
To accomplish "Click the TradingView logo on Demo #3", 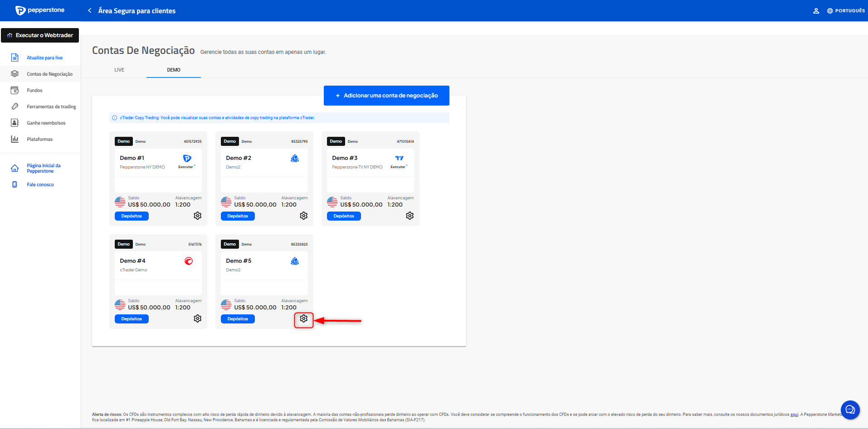I will [399, 158].
